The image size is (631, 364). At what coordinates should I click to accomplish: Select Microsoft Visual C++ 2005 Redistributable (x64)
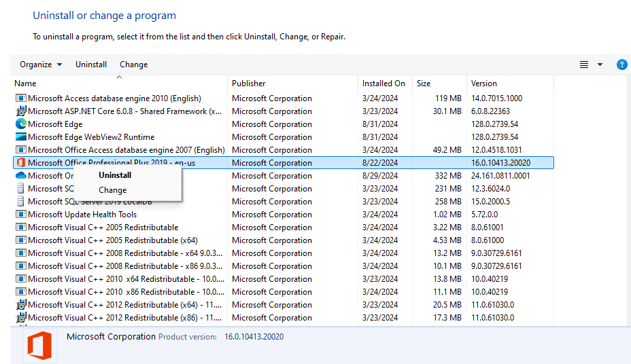click(113, 240)
